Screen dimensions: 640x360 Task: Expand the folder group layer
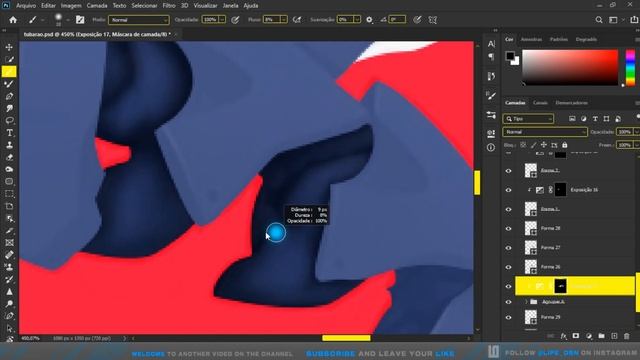coord(526,302)
